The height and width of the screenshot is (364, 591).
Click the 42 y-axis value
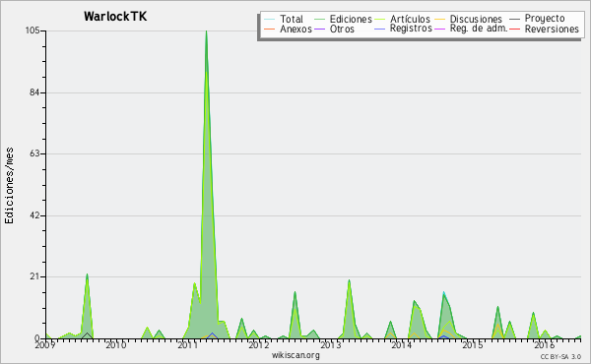pyautogui.click(x=34, y=215)
